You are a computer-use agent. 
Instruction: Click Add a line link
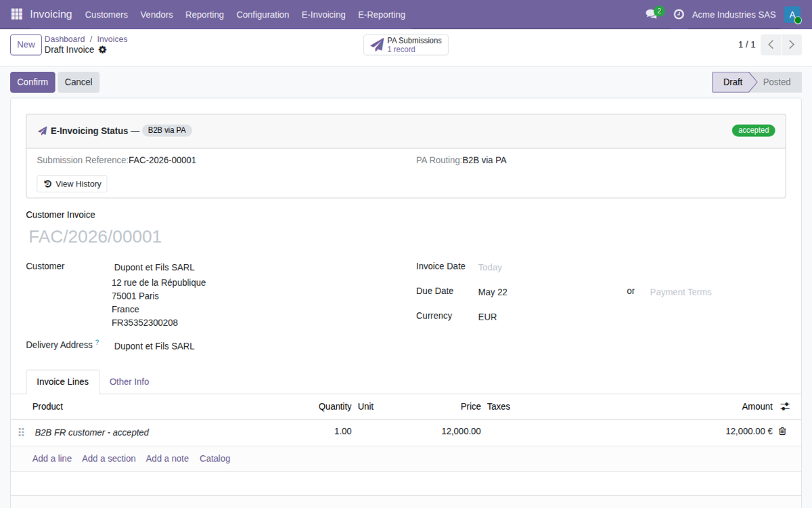coord(52,459)
